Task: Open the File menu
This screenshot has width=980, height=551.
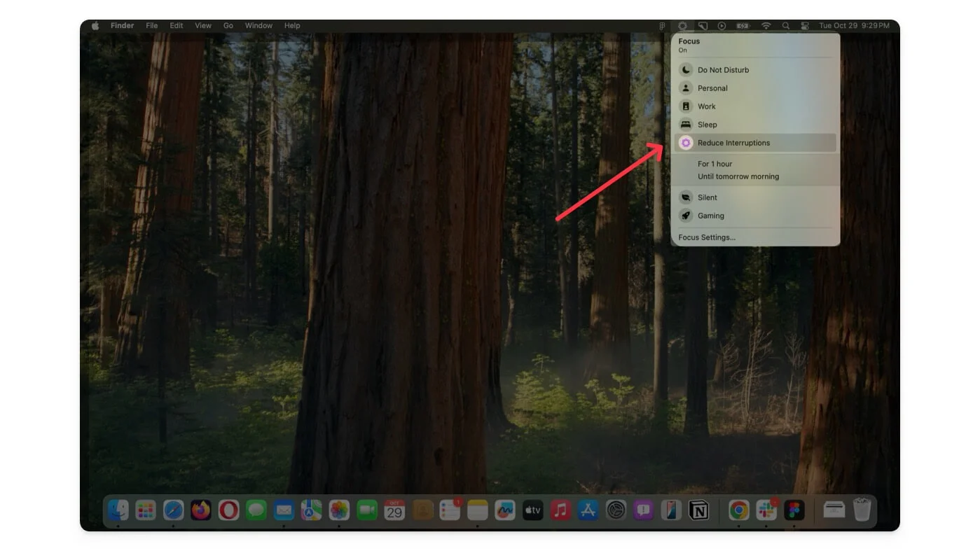Action: coord(152,26)
